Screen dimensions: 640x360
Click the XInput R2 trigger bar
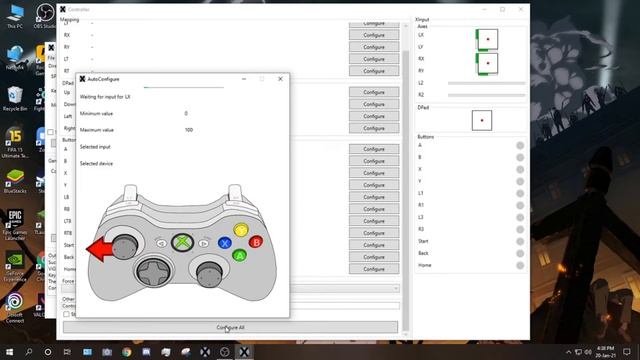pyautogui.click(x=486, y=95)
